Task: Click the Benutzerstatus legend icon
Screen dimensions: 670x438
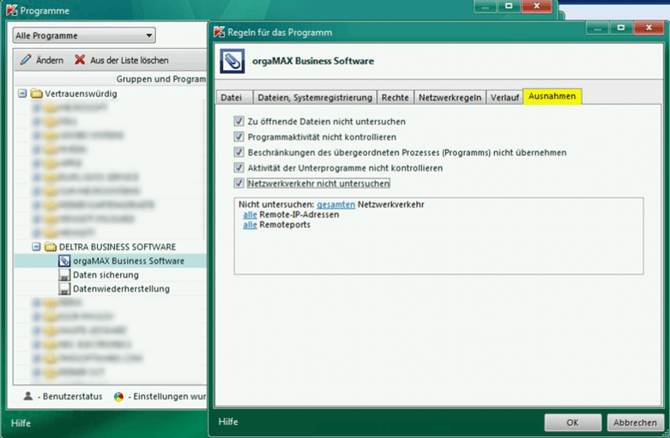Action: tap(28, 397)
